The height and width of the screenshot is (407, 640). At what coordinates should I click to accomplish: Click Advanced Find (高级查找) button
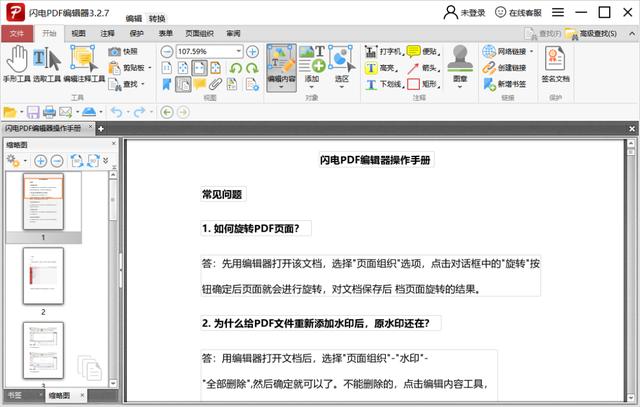[591, 34]
